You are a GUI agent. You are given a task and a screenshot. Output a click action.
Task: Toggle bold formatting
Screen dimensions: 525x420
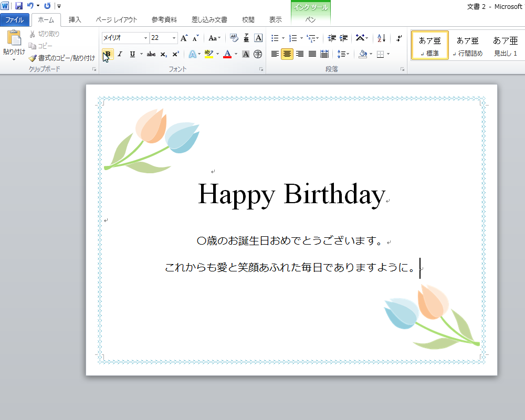tap(108, 54)
